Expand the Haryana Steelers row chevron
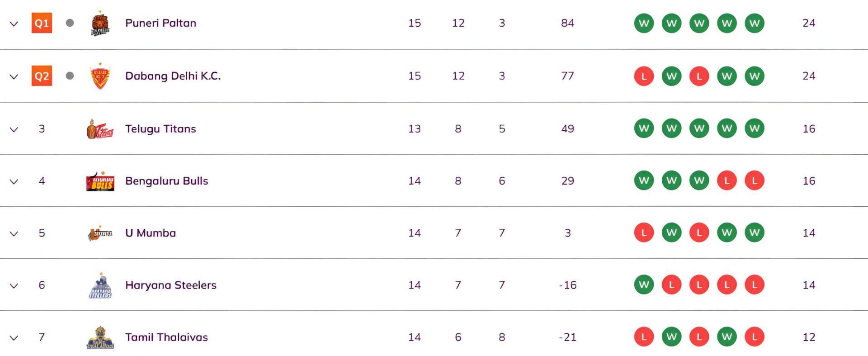868x356 pixels. coord(14,286)
